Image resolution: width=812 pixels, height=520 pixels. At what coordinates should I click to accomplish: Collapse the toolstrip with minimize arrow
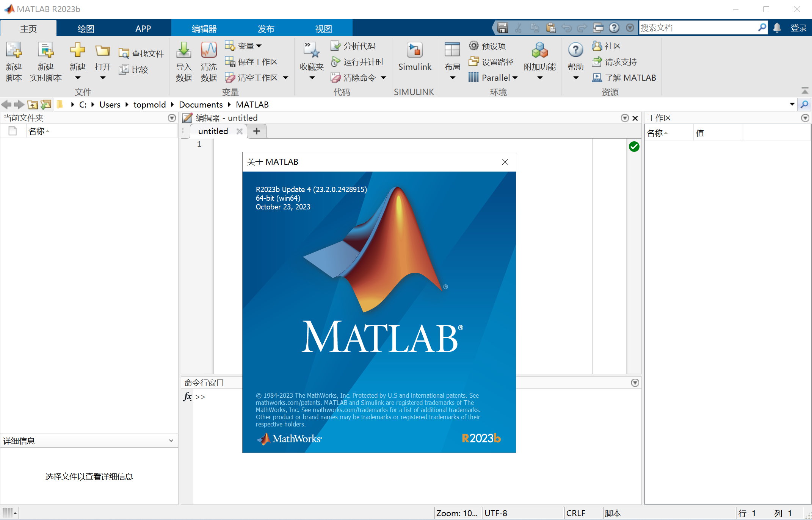click(805, 91)
